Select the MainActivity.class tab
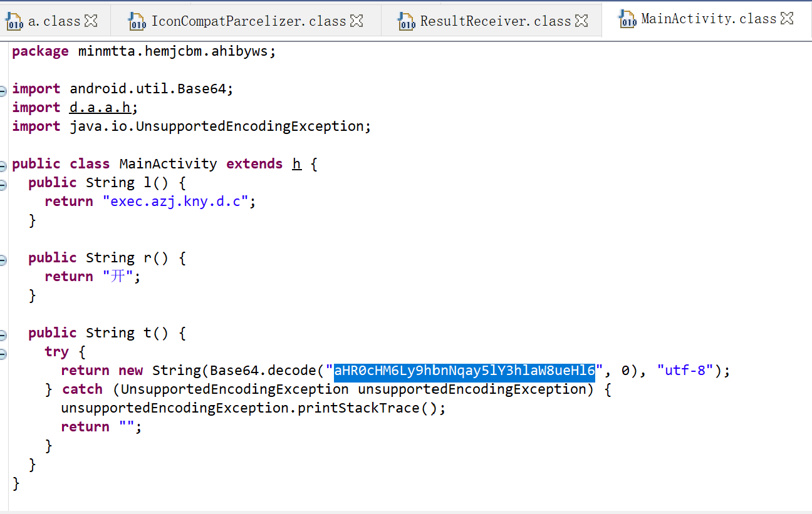 coord(708,19)
